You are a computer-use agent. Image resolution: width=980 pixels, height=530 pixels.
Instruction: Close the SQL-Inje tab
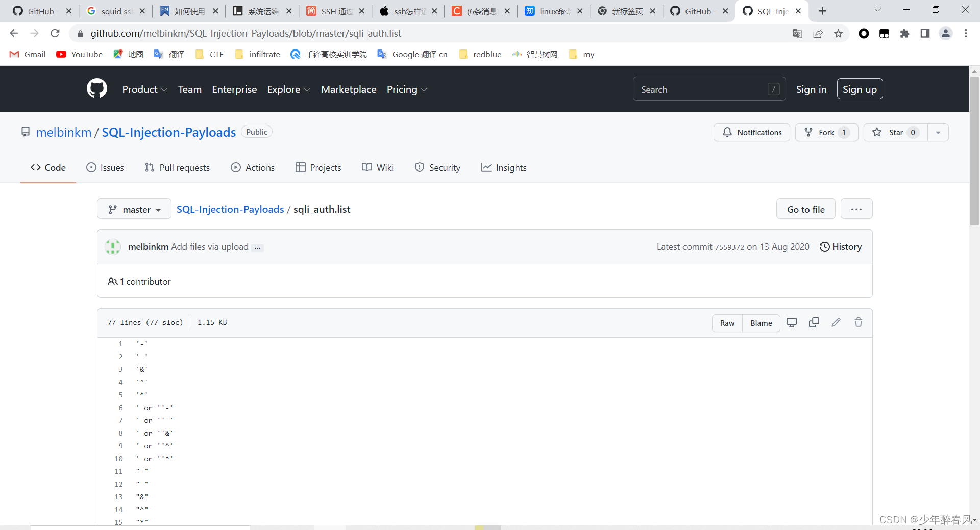pos(798,11)
